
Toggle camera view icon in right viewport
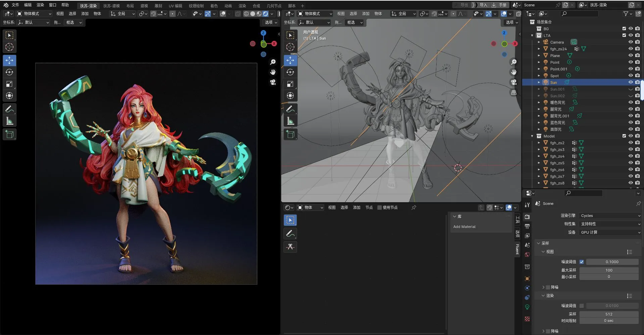click(513, 82)
